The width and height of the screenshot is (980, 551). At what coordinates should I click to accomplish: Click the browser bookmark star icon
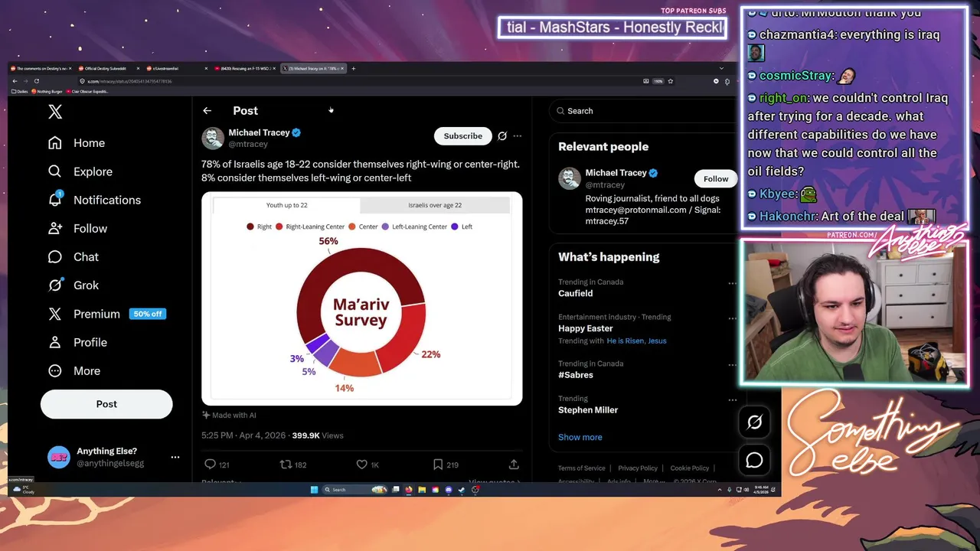[x=670, y=81]
